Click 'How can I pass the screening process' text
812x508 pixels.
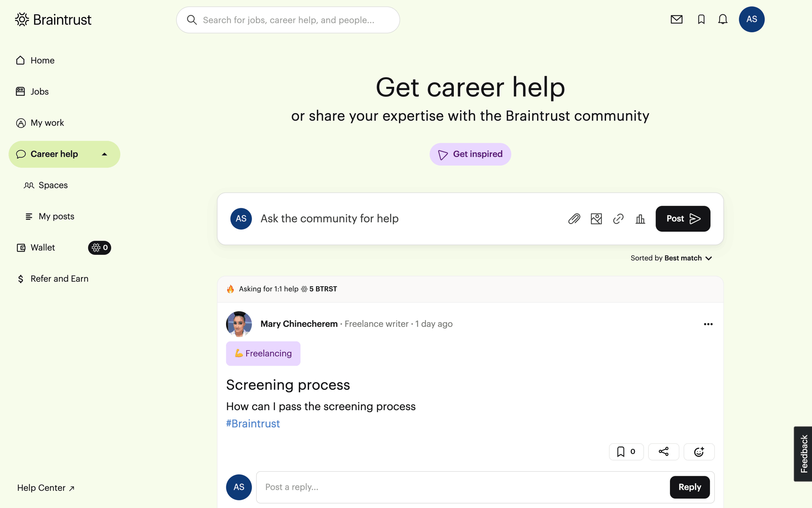321,407
